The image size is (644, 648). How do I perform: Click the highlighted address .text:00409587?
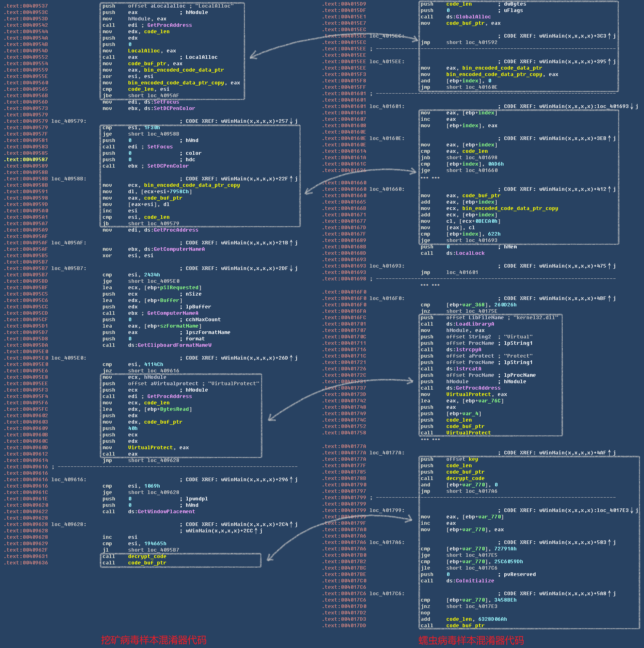click(x=26, y=160)
